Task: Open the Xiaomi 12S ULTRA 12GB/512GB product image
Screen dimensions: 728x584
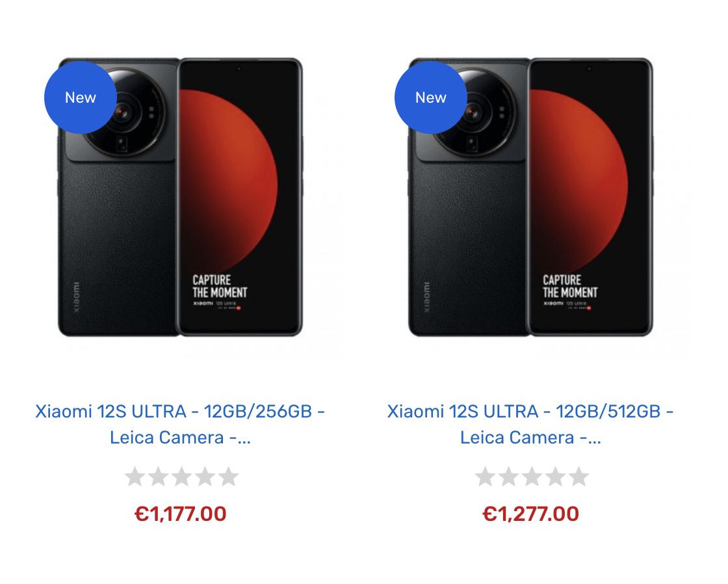Action: click(530, 197)
